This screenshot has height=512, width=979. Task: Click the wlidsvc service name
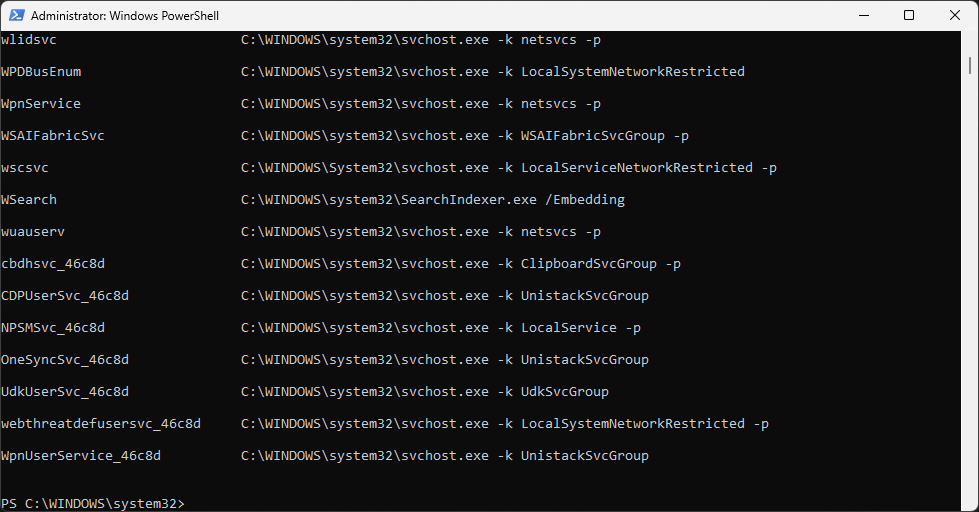click(x=29, y=40)
